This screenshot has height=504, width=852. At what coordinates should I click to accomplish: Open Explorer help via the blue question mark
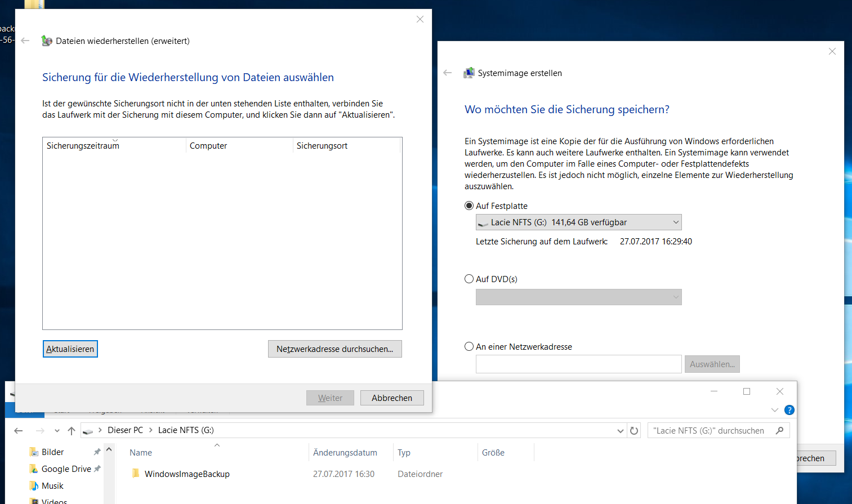789,410
